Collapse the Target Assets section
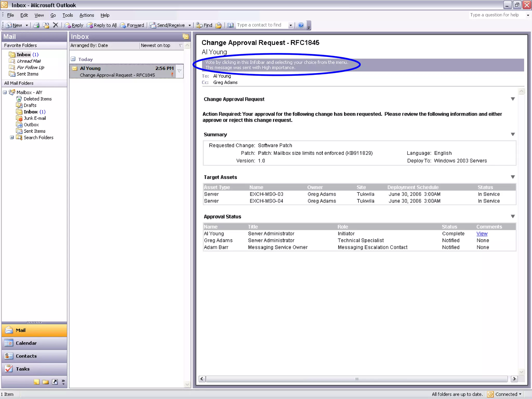This screenshot has height=399, width=532. [x=513, y=177]
